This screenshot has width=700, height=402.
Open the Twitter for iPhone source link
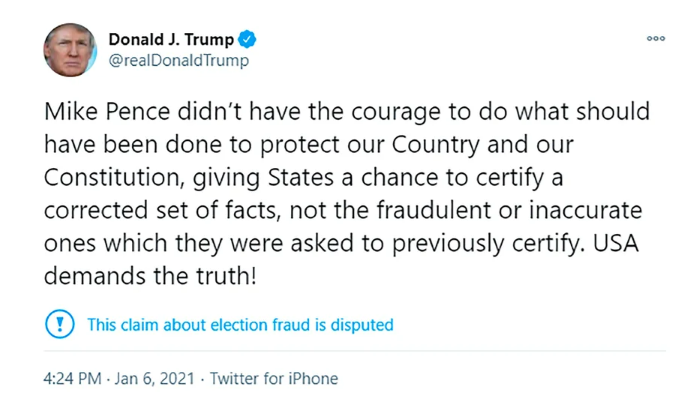pyautogui.click(x=272, y=379)
